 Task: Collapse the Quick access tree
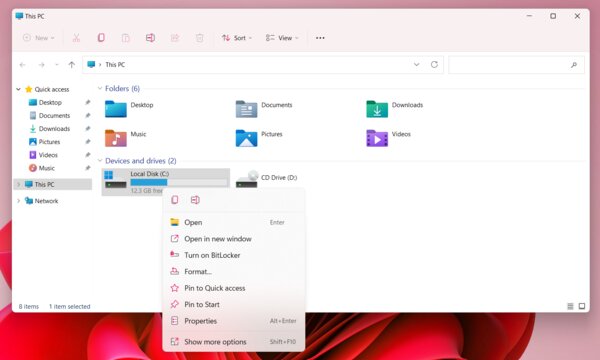[x=18, y=89]
